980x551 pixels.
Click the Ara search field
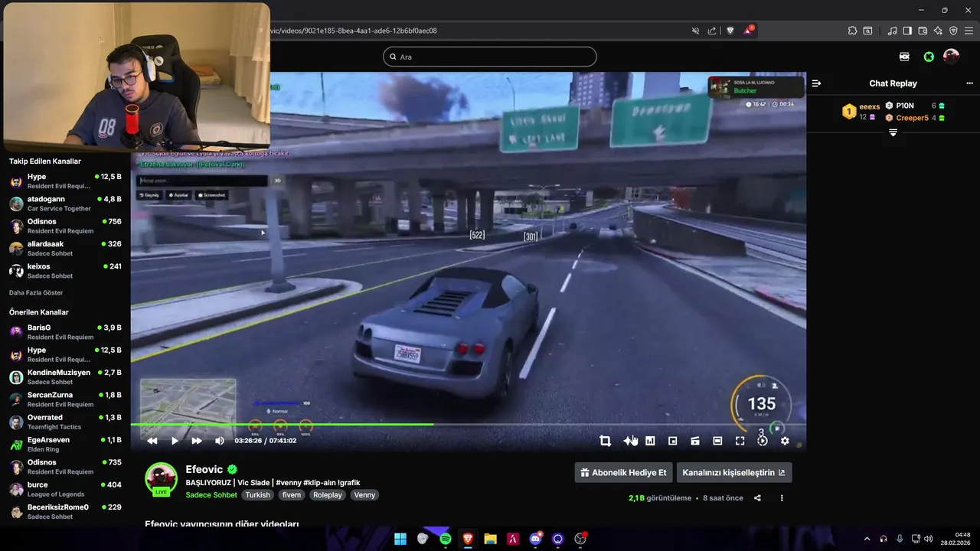coord(490,57)
